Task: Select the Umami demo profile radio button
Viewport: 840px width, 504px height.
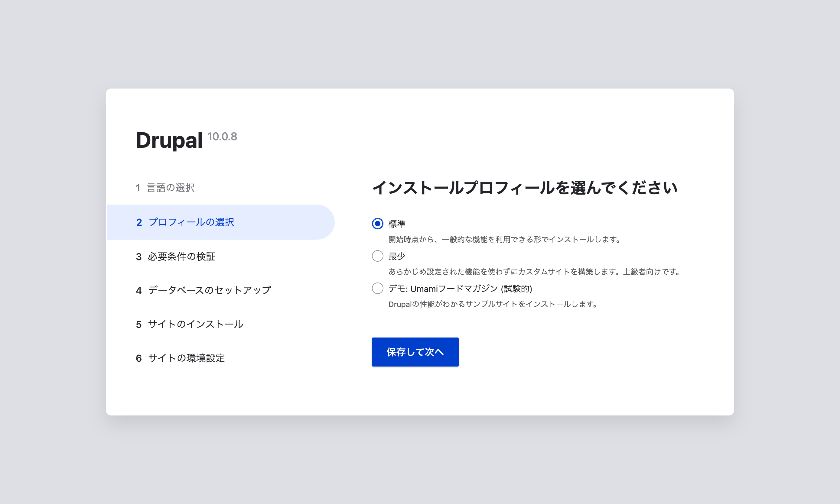Action: pos(378,288)
